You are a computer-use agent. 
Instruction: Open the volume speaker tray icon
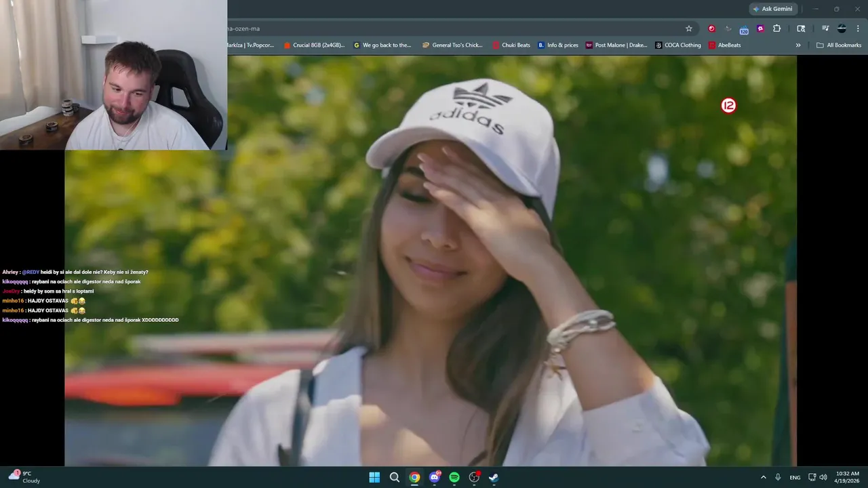point(823,477)
